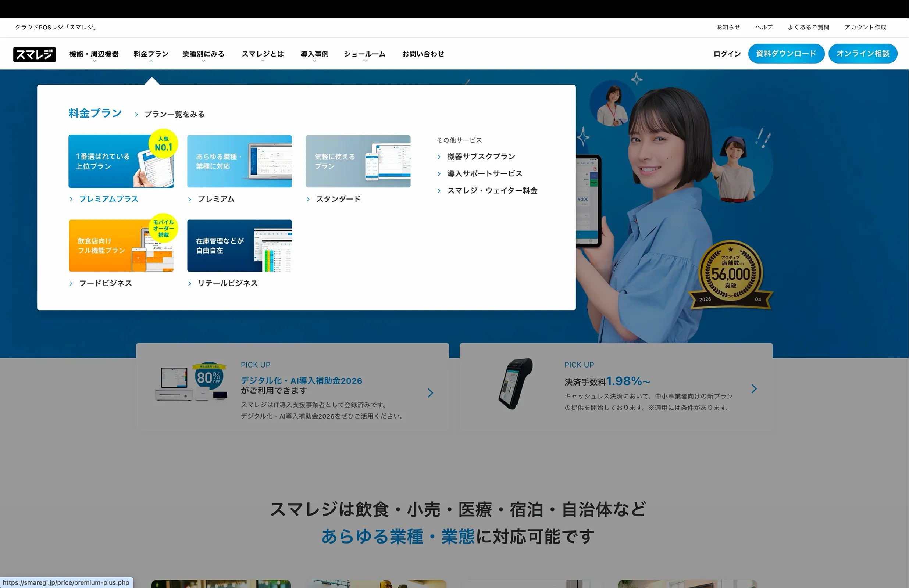The height and width of the screenshot is (588, 909).
Task: Open the 飲食店向けフル機能プラン thumbnail
Action: [x=121, y=245]
